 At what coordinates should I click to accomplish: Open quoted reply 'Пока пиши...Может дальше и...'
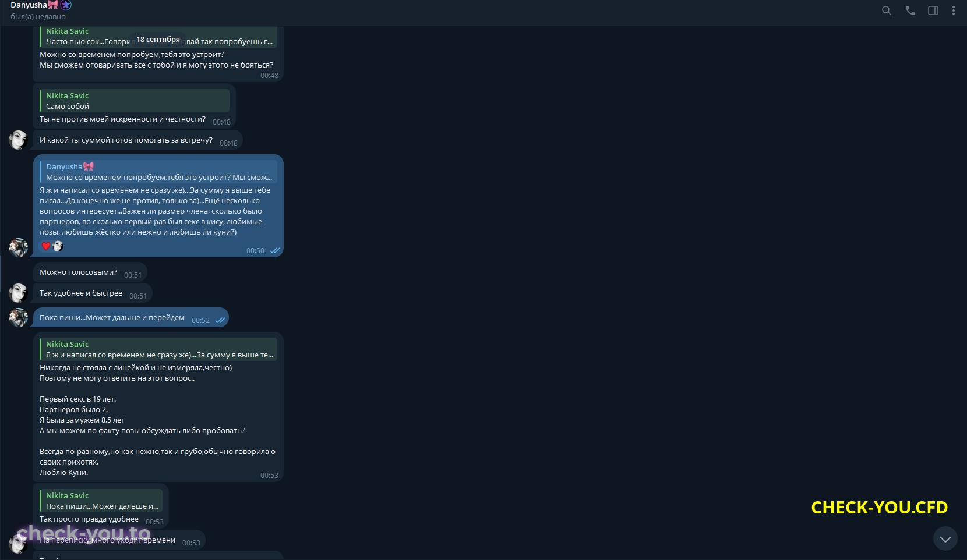(101, 501)
